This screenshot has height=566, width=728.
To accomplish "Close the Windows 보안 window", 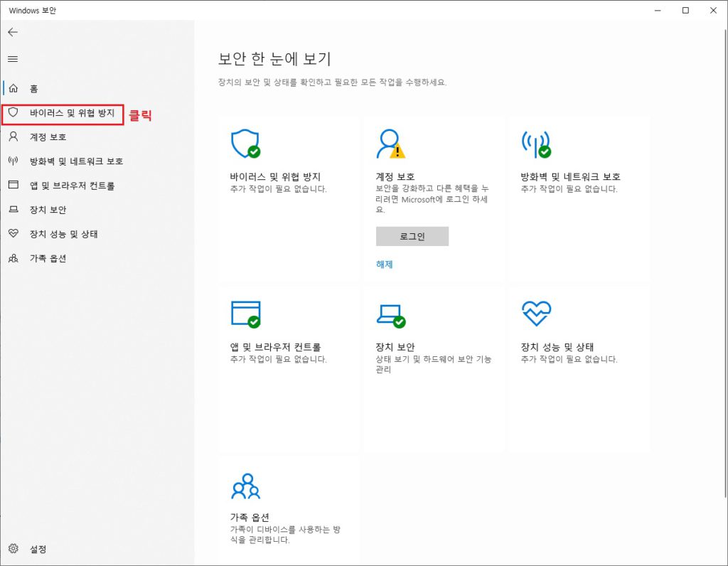I will point(713,10).
